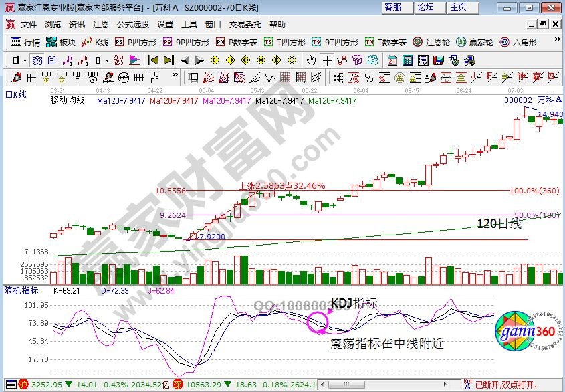Open the 江恩轮 Gann Wheel tool
The width and height of the screenshot is (565, 392).
click(428, 41)
